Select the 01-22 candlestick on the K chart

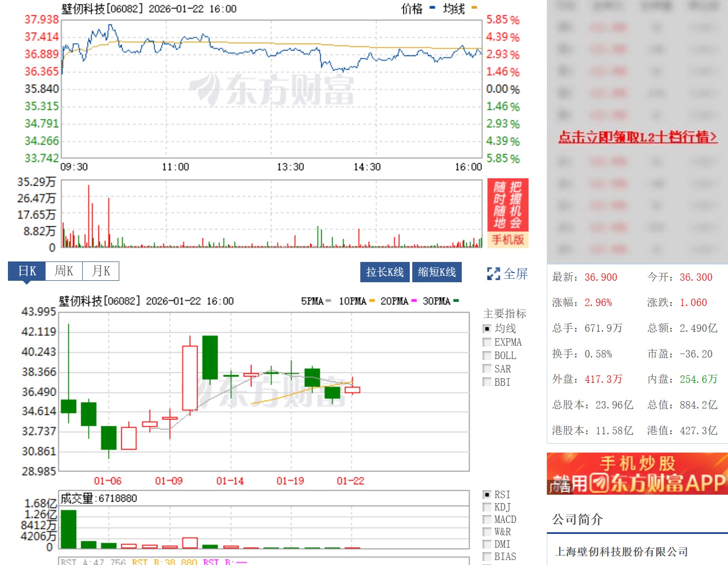(352, 390)
